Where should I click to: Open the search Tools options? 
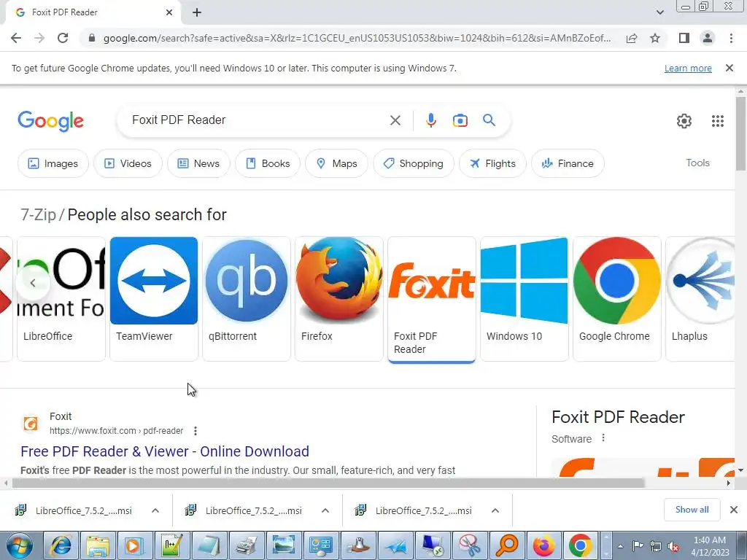point(697,163)
